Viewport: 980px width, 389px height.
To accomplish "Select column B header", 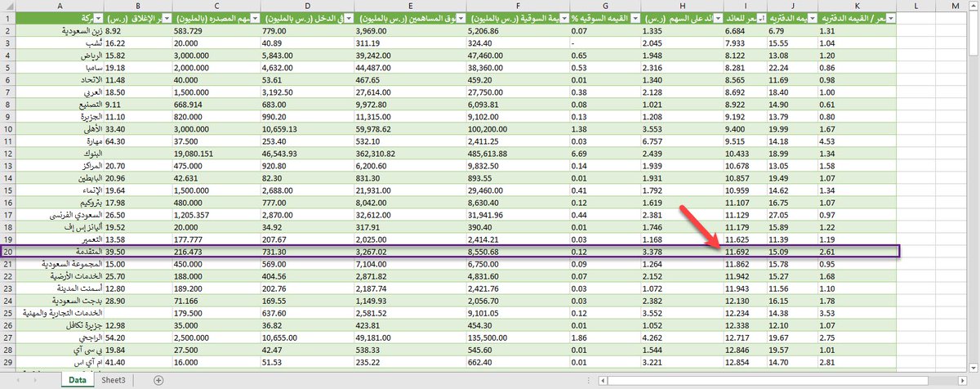I will pyautogui.click(x=138, y=7).
